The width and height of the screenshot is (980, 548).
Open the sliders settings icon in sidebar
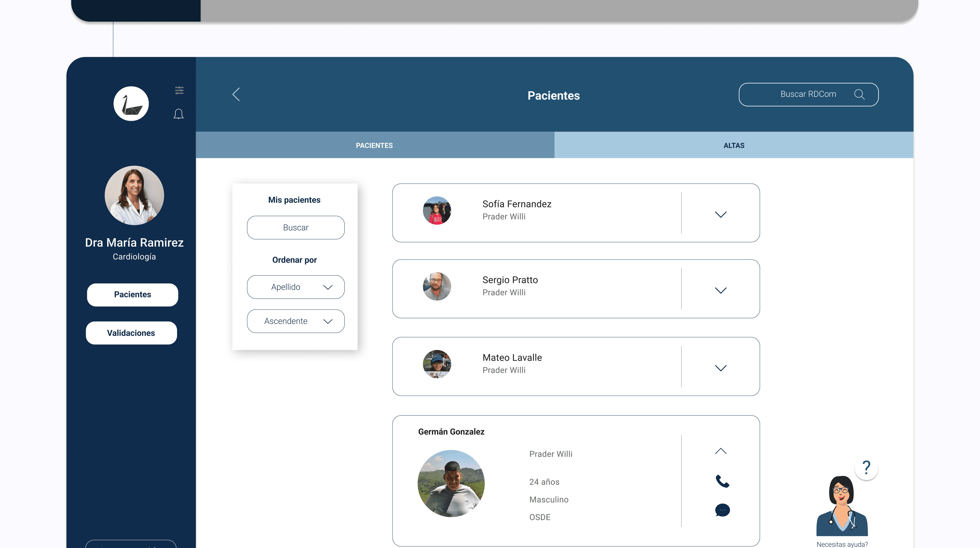(179, 90)
